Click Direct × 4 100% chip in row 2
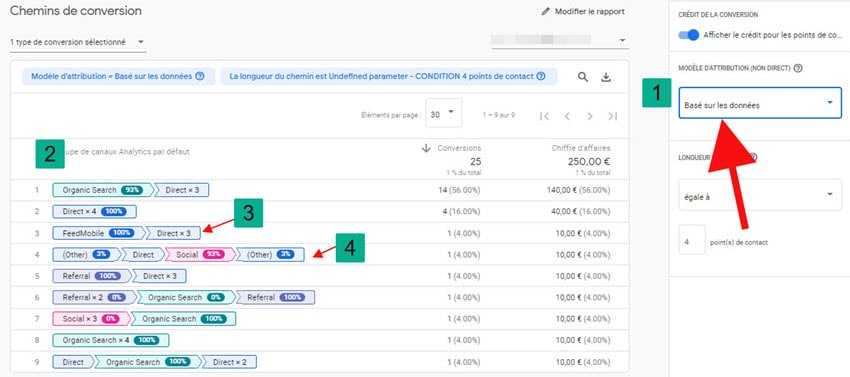Image resolution: width=850 pixels, height=377 pixels. 94,212
